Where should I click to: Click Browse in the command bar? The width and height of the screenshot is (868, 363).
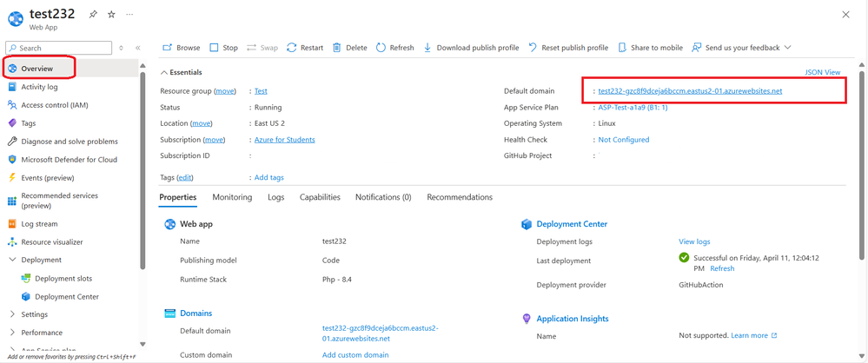point(181,48)
